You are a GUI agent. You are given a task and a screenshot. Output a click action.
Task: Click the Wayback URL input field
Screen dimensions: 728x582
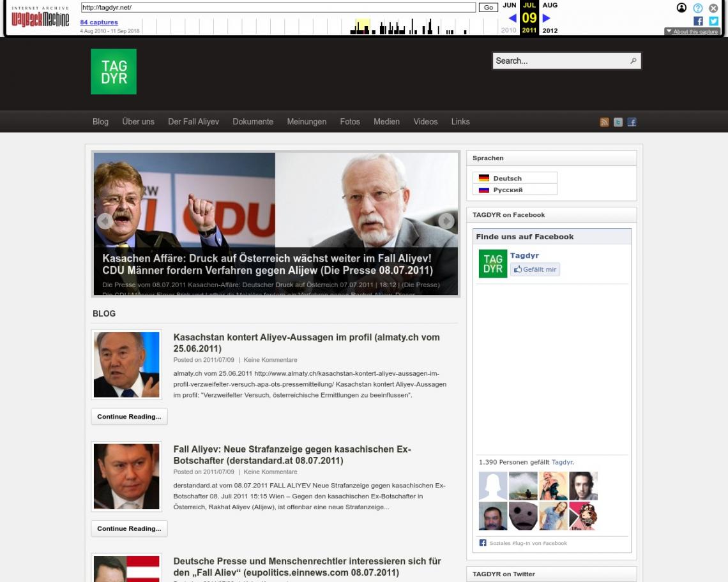(278, 8)
